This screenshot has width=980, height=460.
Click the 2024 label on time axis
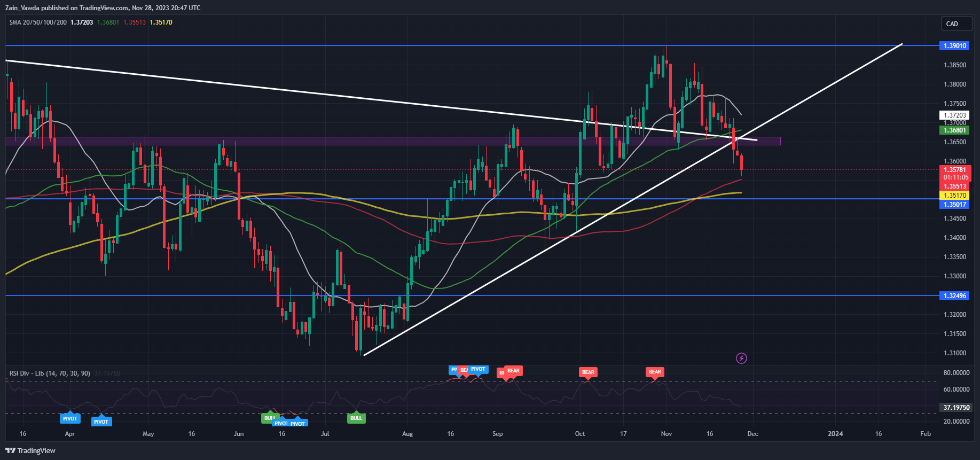coord(835,434)
